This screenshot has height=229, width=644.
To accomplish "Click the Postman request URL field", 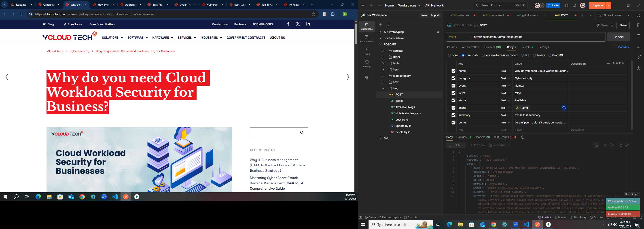I will click(x=538, y=37).
